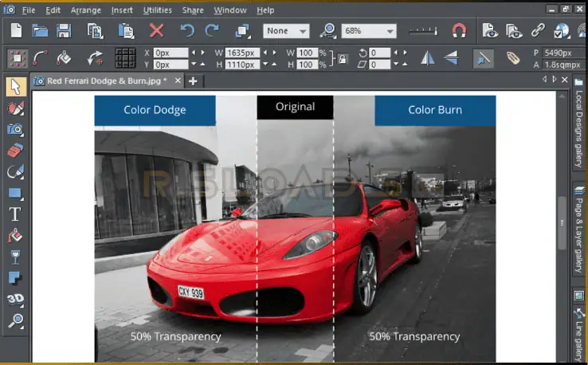
Task: Toggle the scale/select bounds handles icon
Action: [18, 58]
